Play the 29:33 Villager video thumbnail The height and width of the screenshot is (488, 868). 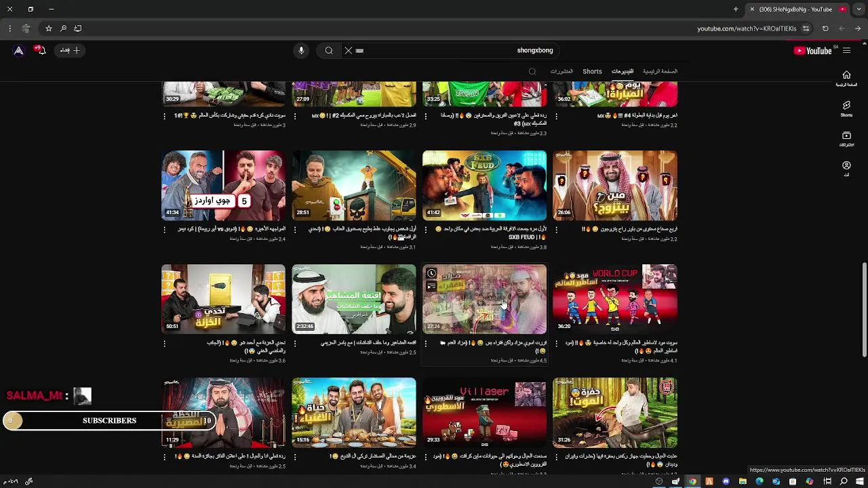[x=484, y=412]
